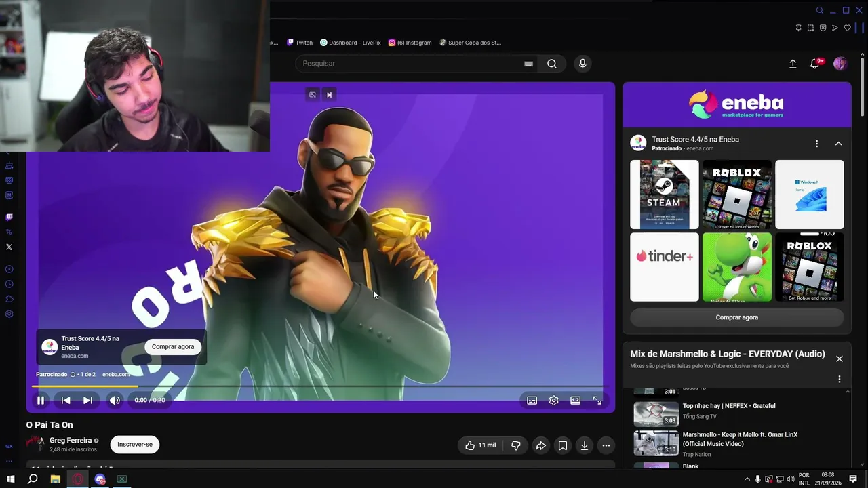The height and width of the screenshot is (488, 868).
Task: Open the Steam product tile in the ad
Action: click(x=665, y=195)
